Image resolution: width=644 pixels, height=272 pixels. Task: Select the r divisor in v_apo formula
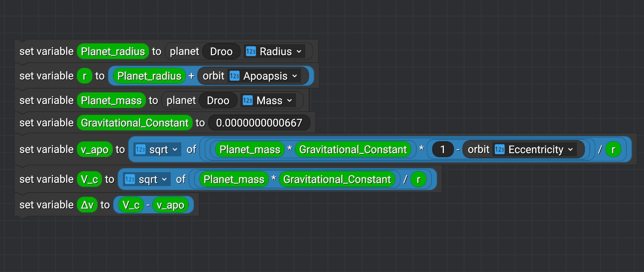613,149
